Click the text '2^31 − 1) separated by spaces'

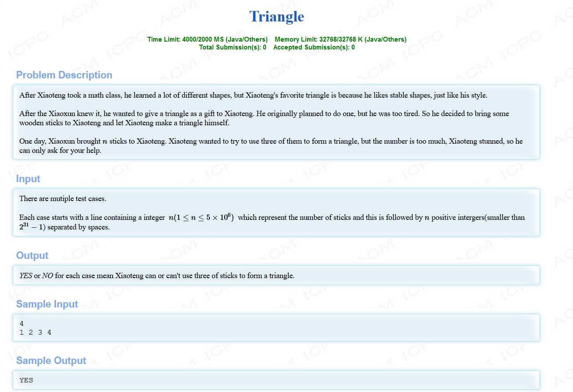(64, 227)
